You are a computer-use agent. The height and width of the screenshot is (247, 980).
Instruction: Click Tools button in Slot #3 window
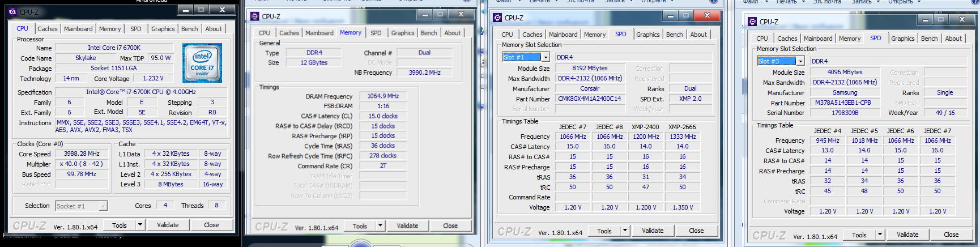click(859, 235)
